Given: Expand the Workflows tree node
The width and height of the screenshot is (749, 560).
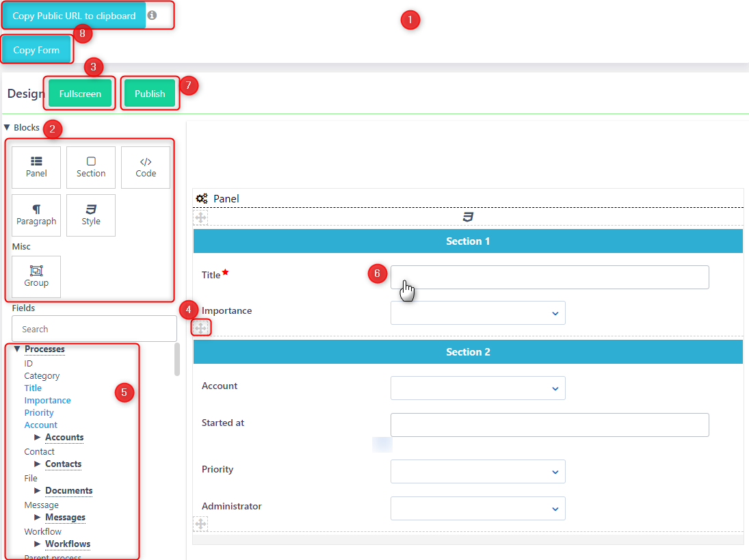Looking at the screenshot, I should tap(37, 544).
